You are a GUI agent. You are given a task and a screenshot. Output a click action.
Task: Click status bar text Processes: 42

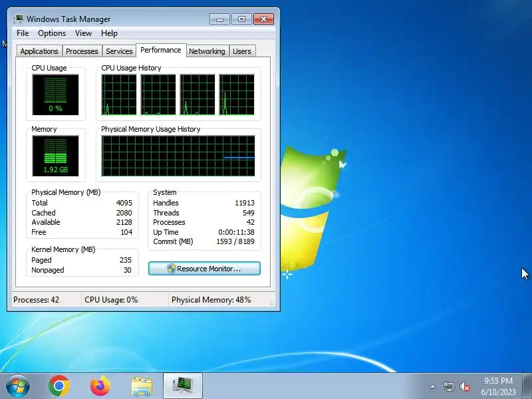[36, 300]
